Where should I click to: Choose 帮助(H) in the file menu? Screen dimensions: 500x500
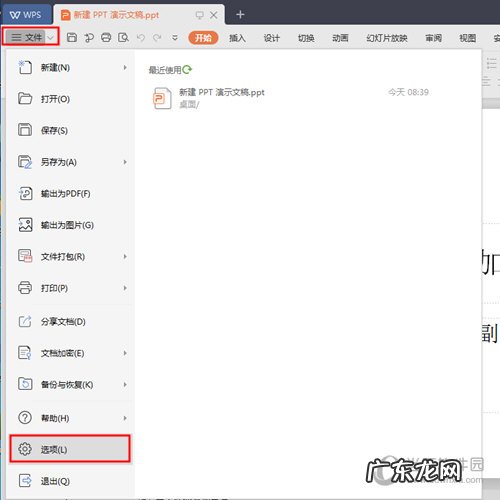pos(70,418)
